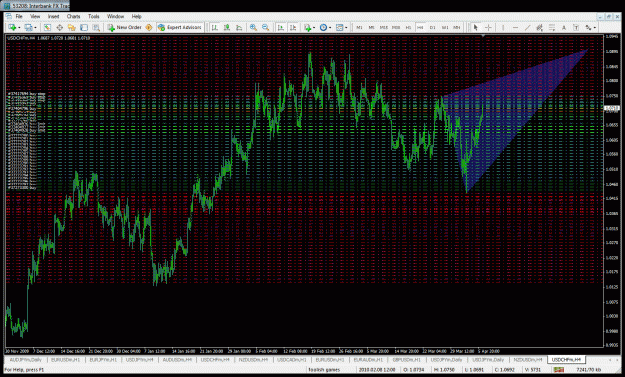Open the Profiles toolbar icon
This screenshot has width=625, height=377.
[28, 27]
